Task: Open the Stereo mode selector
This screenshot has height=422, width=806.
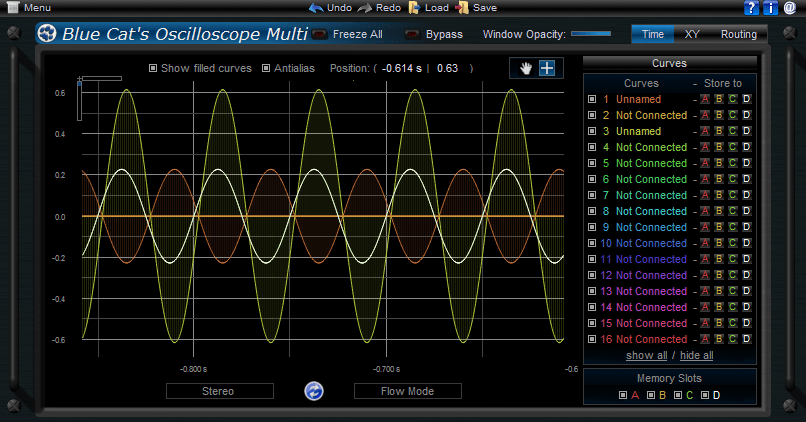Action: [219, 391]
